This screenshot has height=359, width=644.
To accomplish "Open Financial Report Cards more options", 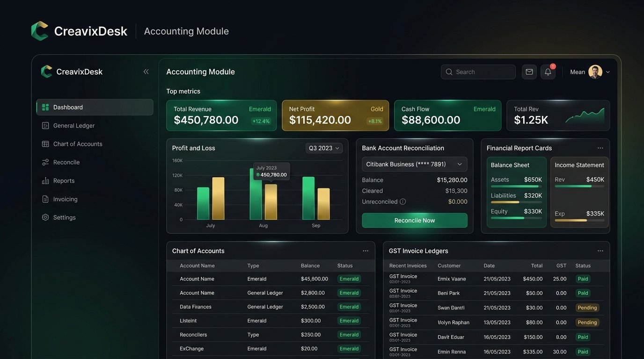I will 600,148.
